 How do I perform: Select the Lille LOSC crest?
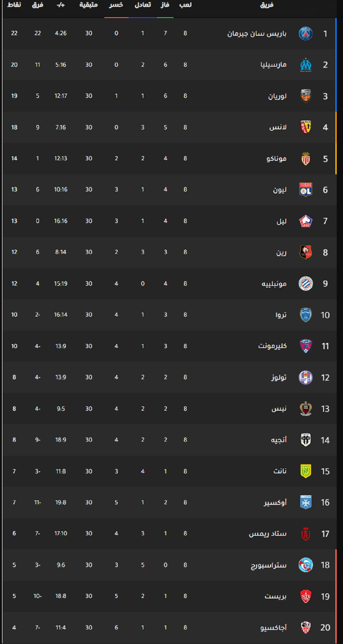point(306,221)
